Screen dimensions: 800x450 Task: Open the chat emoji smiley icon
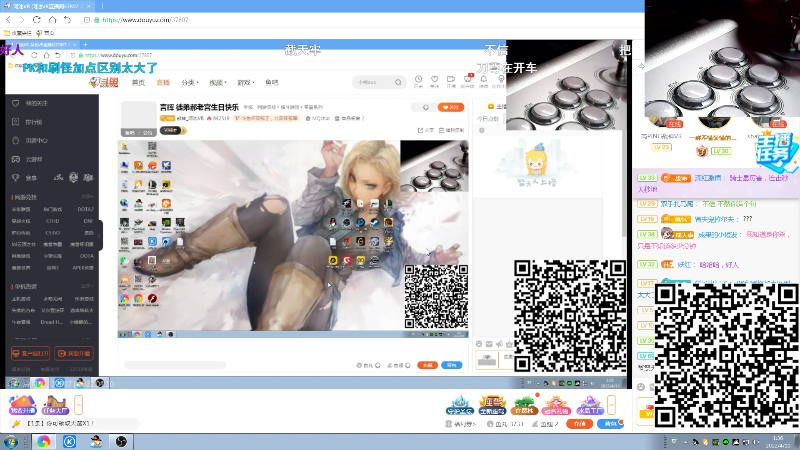point(641,387)
